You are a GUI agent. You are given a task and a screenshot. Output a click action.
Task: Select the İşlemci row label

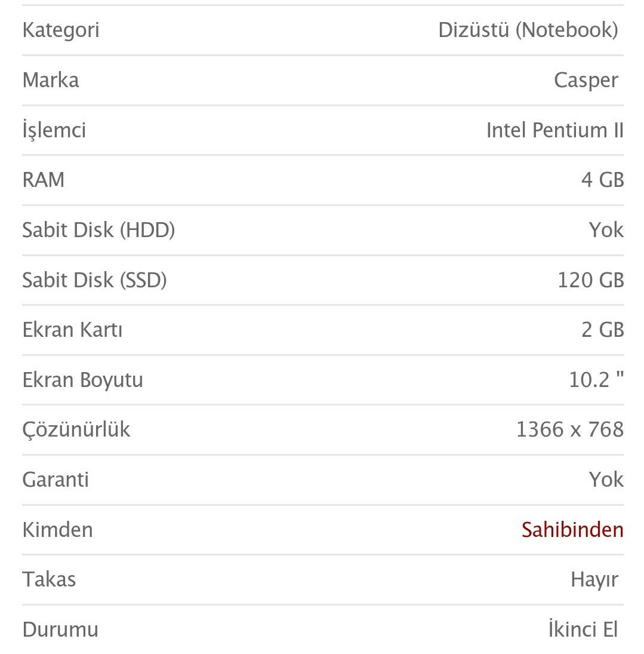(54, 130)
